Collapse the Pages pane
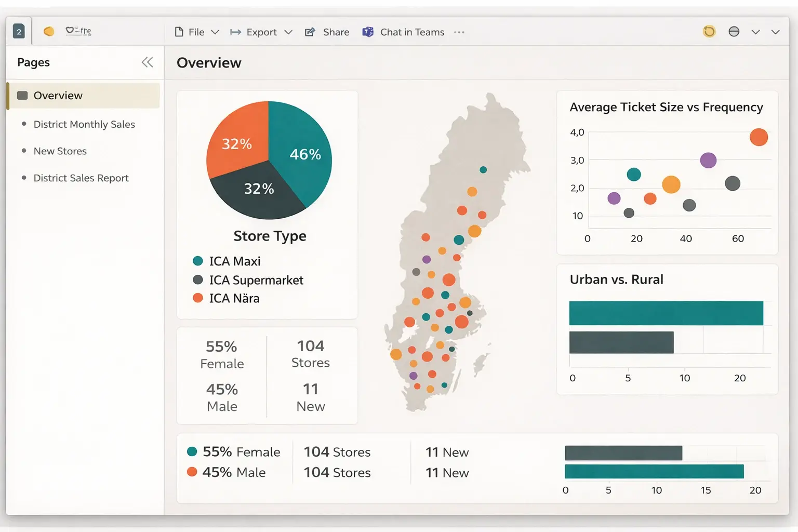Screen dimensions: 798x532 coord(147,62)
